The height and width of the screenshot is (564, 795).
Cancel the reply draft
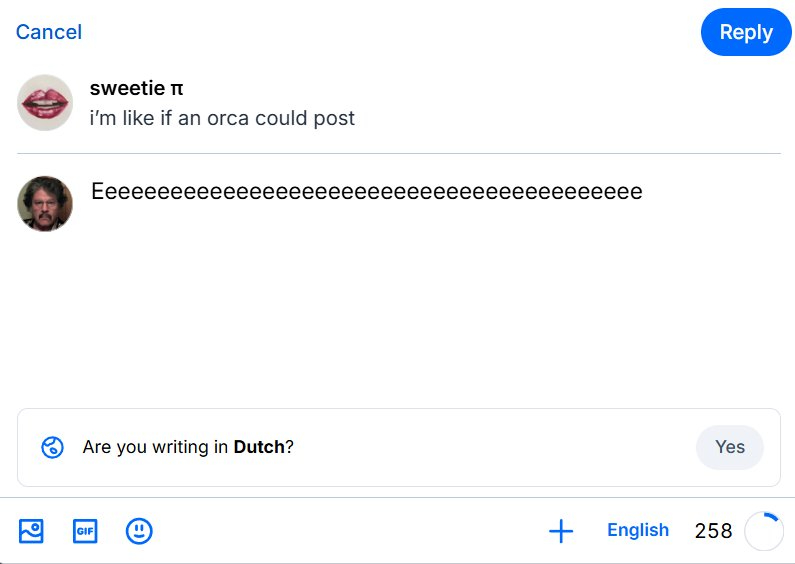pos(49,32)
